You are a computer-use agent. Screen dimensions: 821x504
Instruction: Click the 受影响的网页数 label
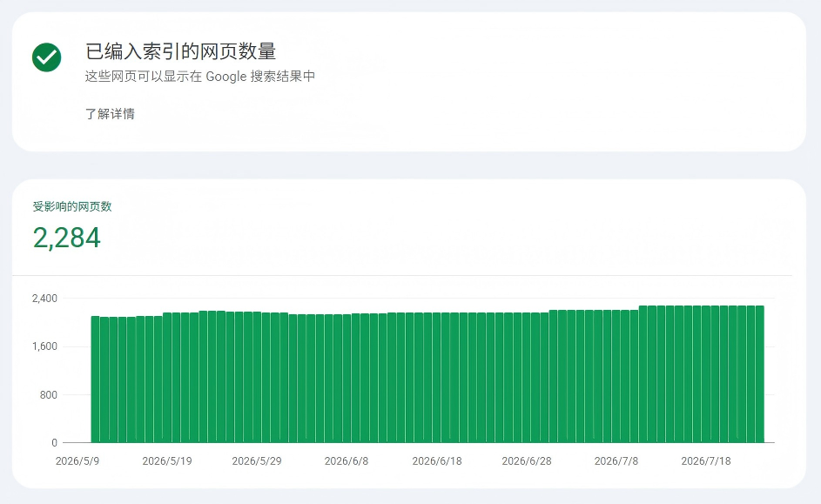pos(72,206)
